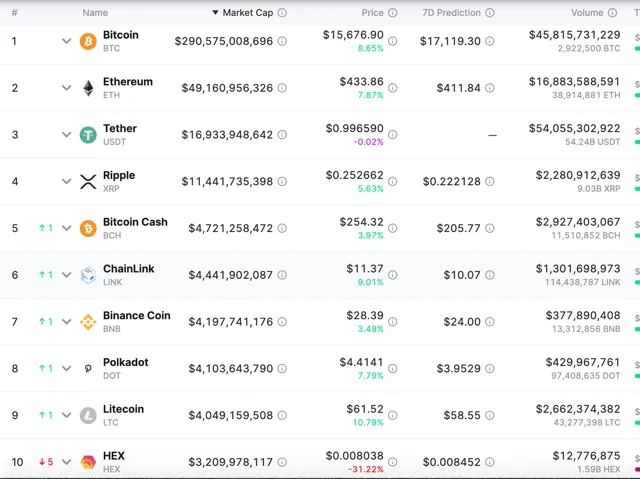Click Binance Coin volume $377,890,408
The height and width of the screenshot is (479, 640).
tap(583, 315)
